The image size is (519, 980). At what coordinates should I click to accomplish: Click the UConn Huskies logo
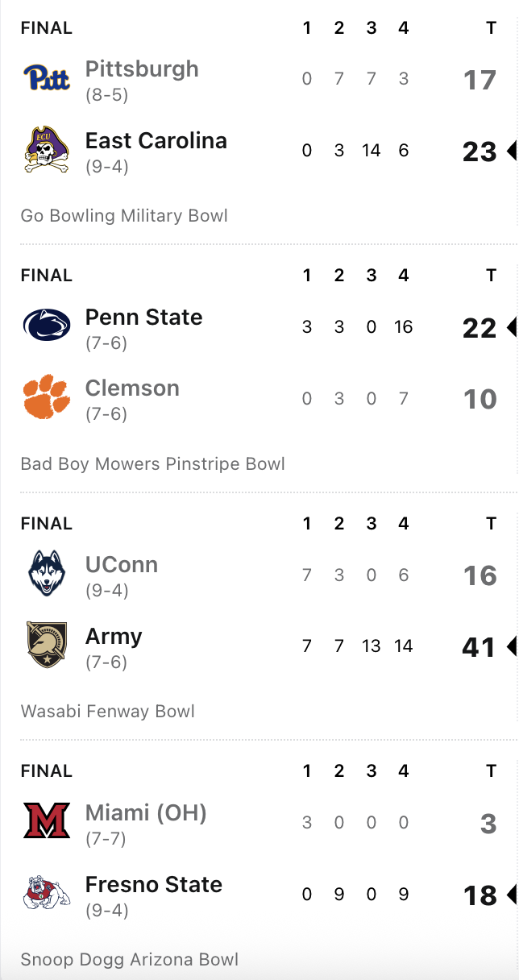tap(47, 574)
